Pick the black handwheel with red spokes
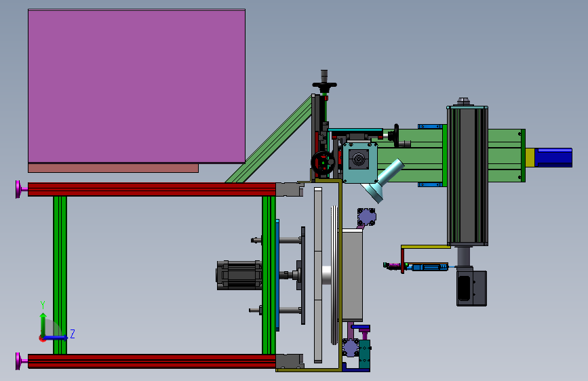Screen dimensions: 588x381 [x=323, y=163]
